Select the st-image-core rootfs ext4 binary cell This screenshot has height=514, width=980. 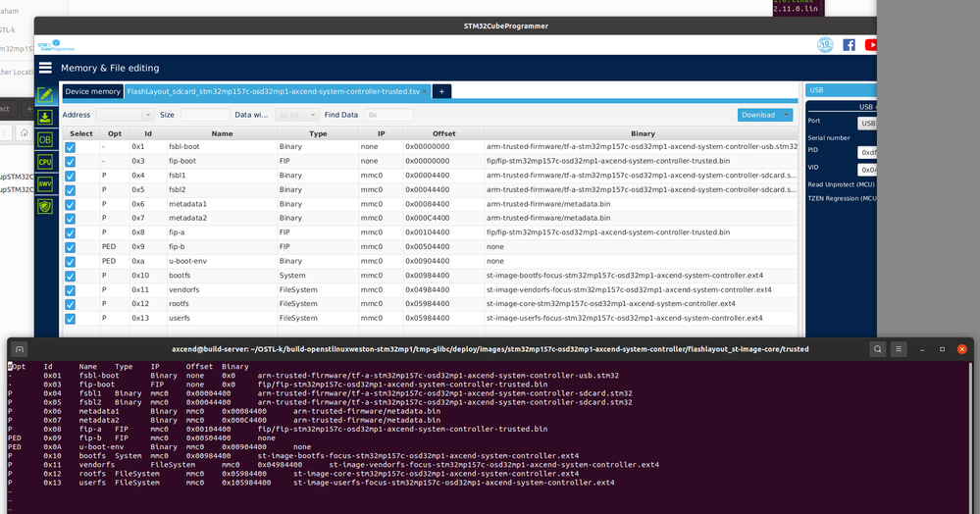(642, 304)
